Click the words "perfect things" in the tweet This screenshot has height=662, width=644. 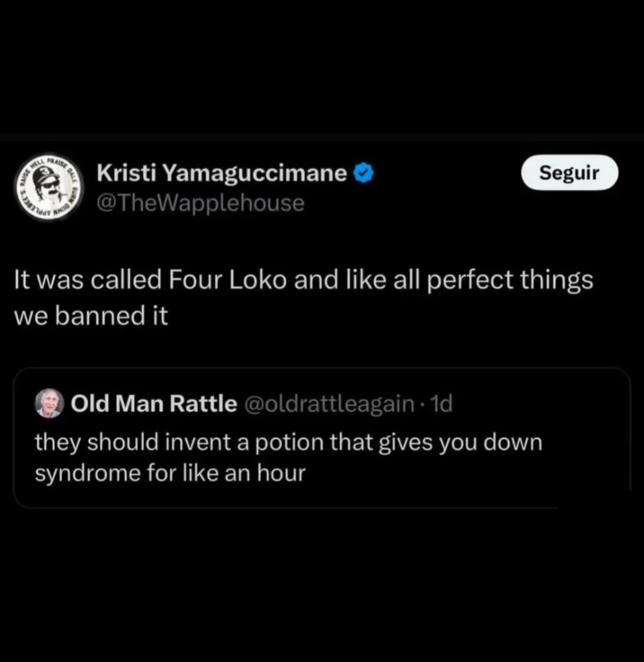[x=510, y=280]
